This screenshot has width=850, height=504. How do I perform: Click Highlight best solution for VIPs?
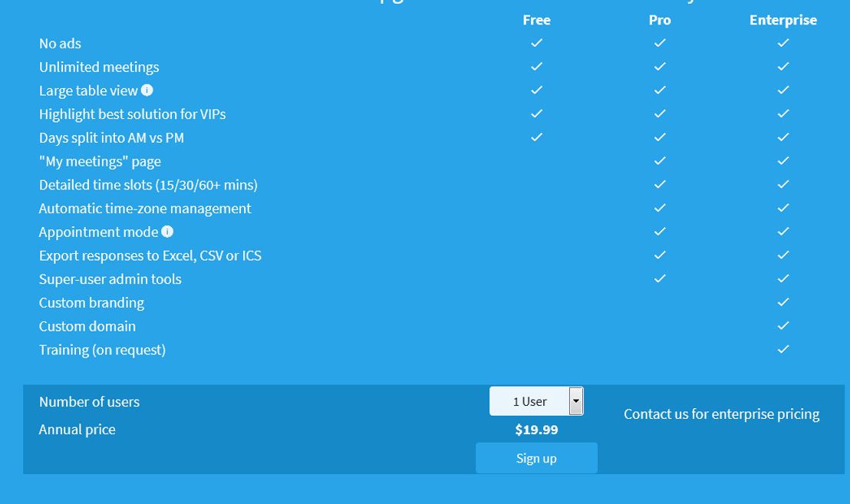(132, 114)
